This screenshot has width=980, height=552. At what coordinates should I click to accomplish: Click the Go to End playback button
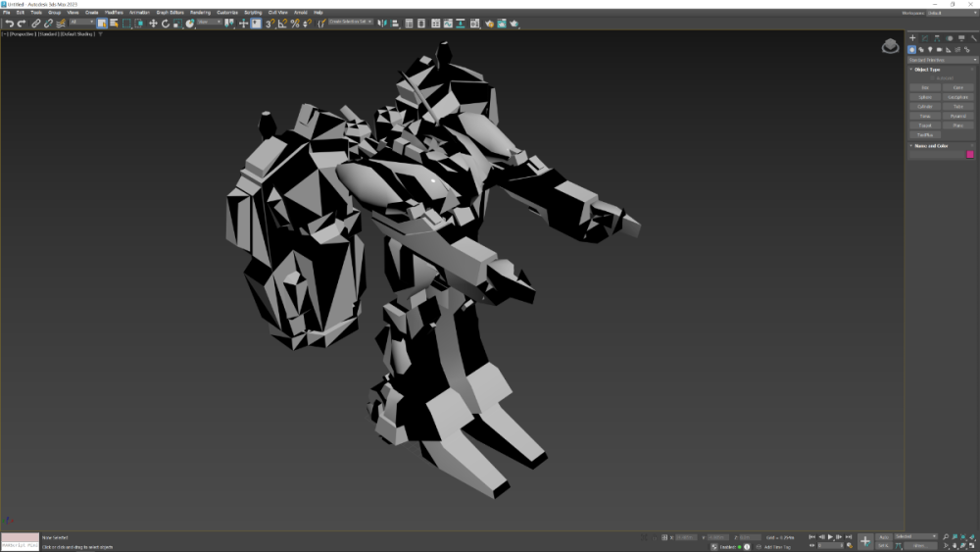[x=848, y=537]
